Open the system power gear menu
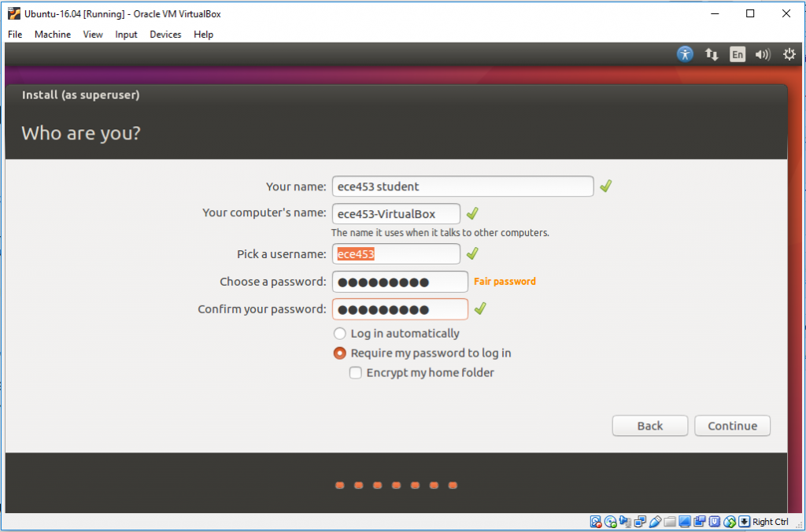Image resolution: width=806 pixels, height=532 pixels. click(x=789, y=54)
